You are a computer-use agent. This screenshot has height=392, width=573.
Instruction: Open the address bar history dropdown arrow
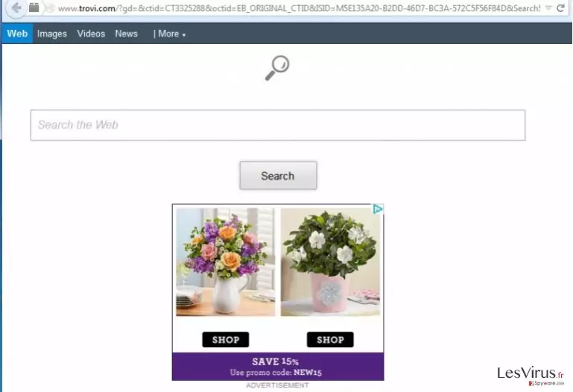click(548, 8)
